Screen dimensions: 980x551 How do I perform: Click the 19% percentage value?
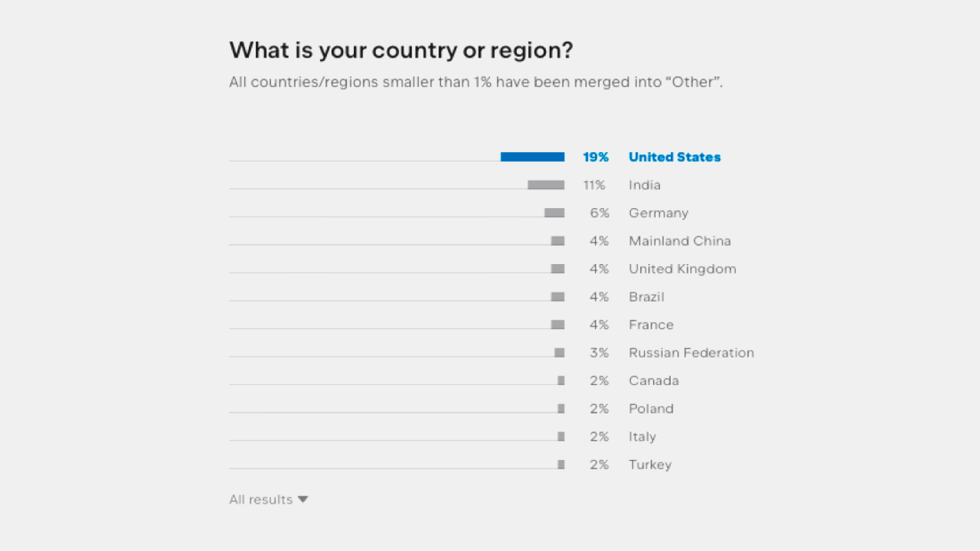click(x=596, y=157)
